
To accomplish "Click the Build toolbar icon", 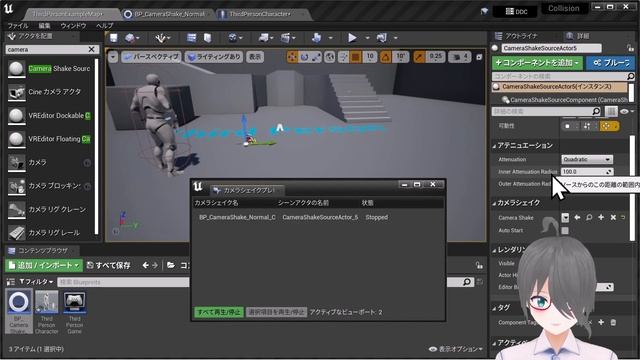I will pos(316,38).
